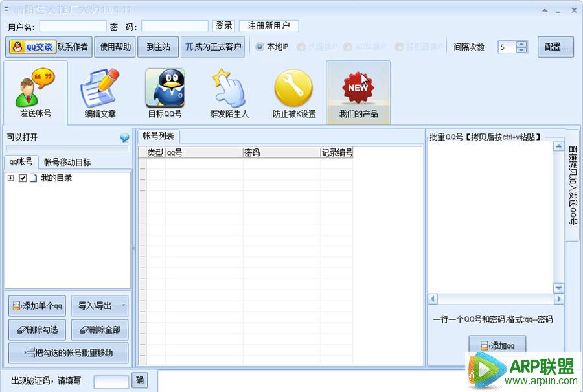Open the 编辑文章 editor
Viewport: 583px width, 392px height.
100,92
